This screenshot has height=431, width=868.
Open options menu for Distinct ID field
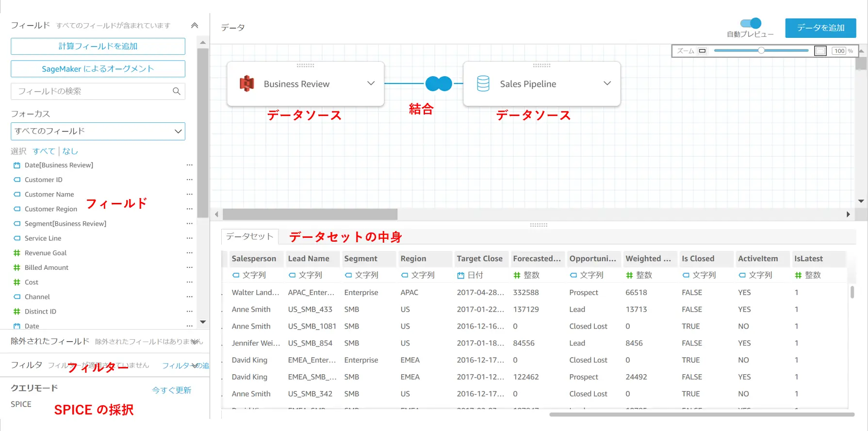[x=189, y=312]
